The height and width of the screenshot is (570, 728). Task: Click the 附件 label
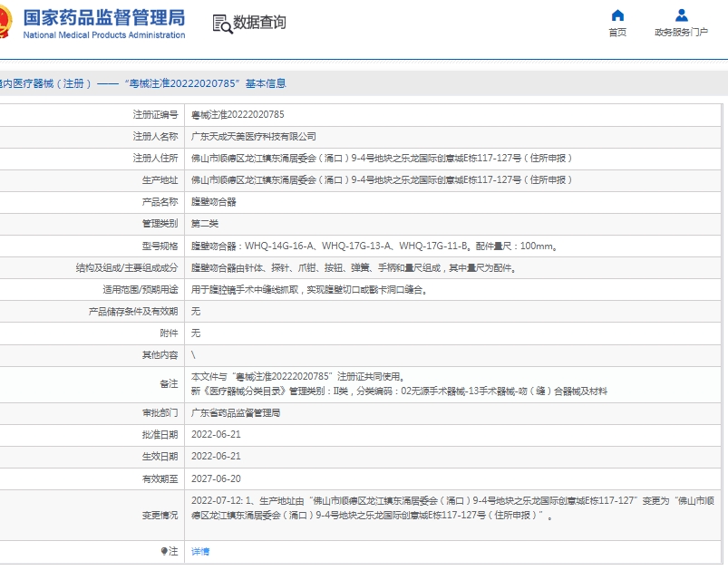(169, 333)
